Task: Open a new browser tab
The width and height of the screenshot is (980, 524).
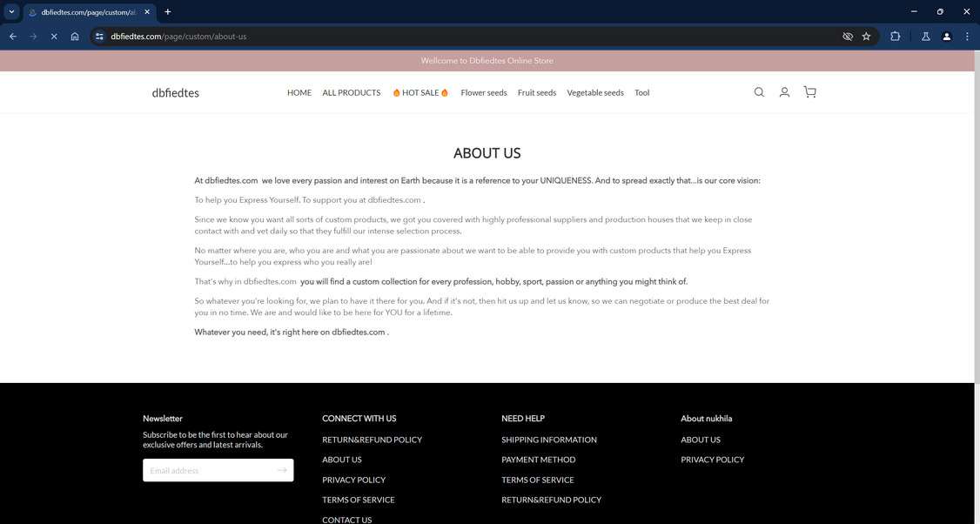Action: [167, 12]
